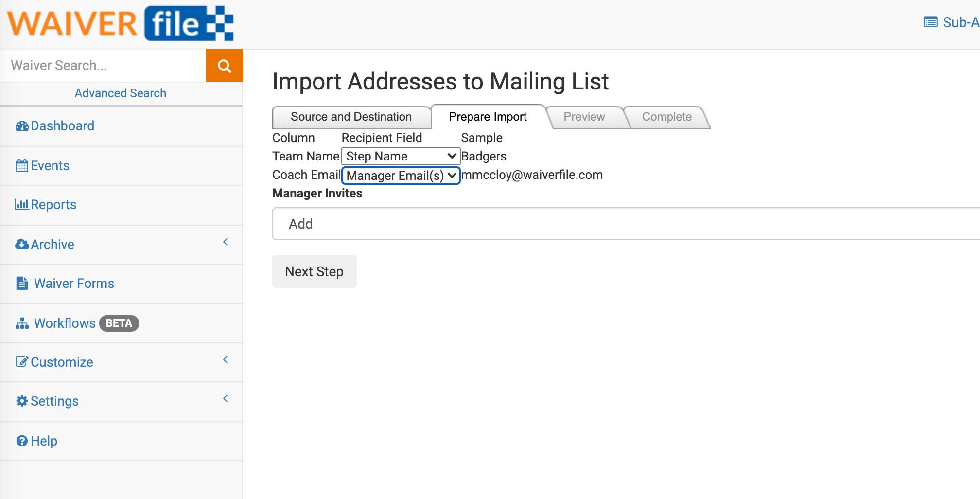Open Help via the question mark icon

click(21, 441)
